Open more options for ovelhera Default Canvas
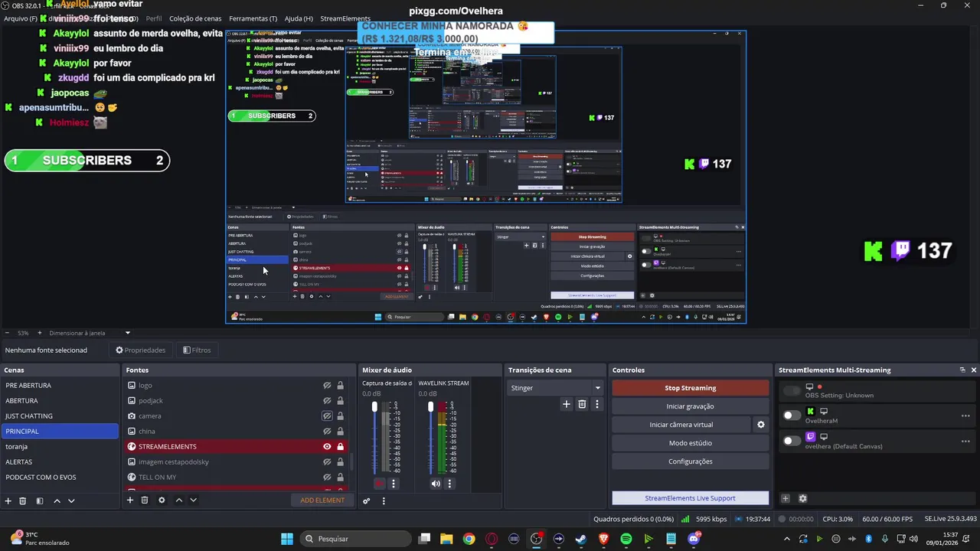The image size is (980, 551). coord(965,440)
